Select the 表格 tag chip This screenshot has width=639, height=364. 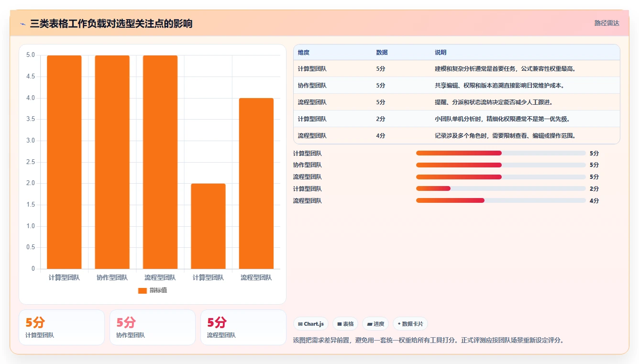click(x=345, y=324)
